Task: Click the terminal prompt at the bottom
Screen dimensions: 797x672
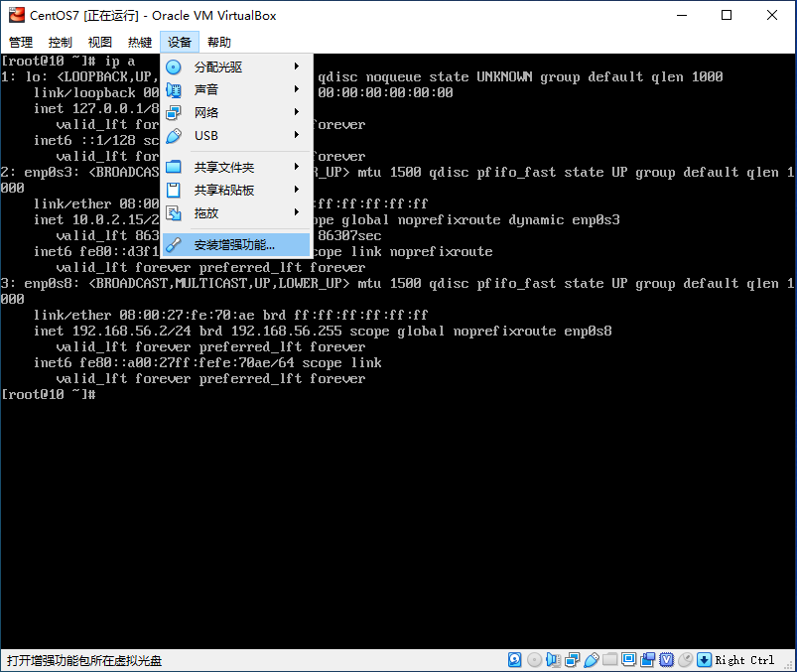Action: [49, 394]
